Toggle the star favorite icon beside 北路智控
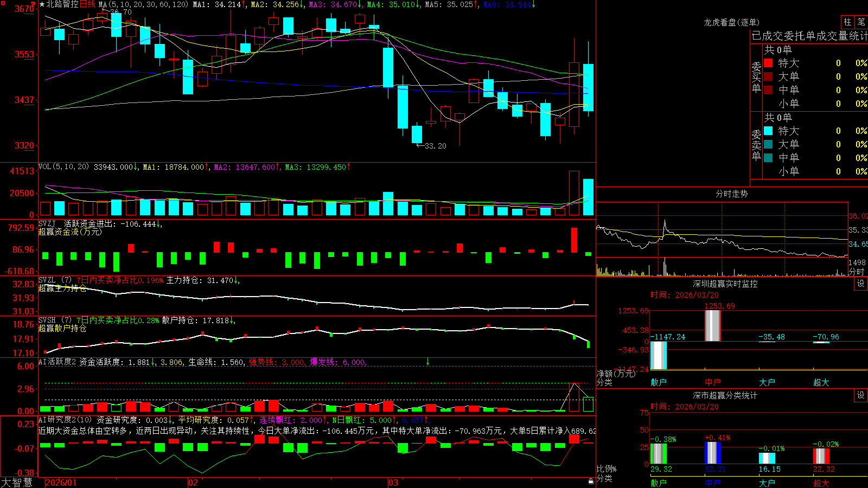The height and width of the screenshot is (488, 868). pos(42,4)
